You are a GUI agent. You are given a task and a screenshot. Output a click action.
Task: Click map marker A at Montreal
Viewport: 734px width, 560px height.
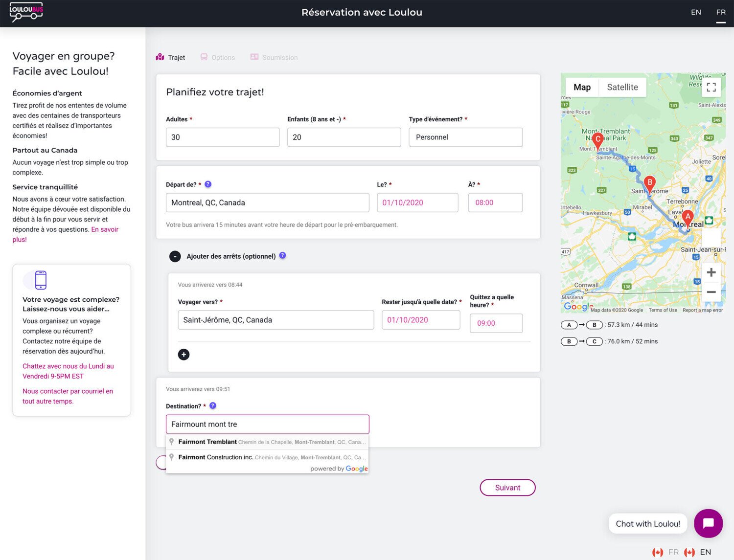click(x=688, y=219)
